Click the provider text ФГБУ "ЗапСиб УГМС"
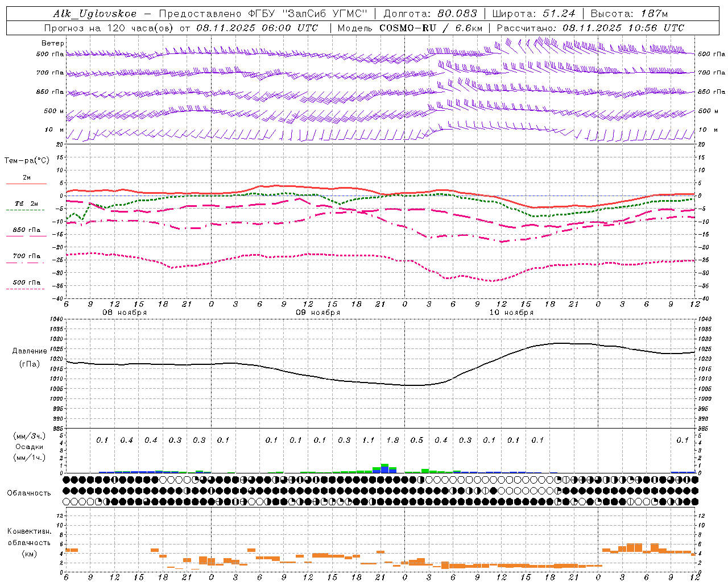This screenshot has width=728, height=582. tap(309, 14)
